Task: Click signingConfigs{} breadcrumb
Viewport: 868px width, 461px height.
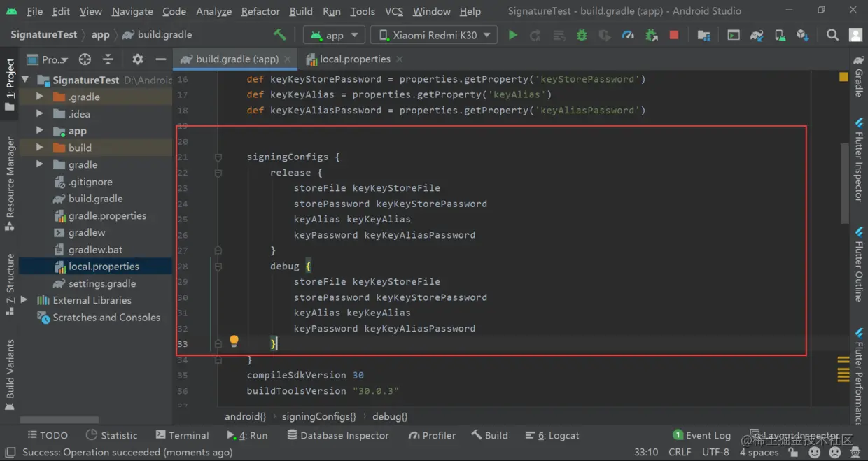Action: [x=318, y=416]
